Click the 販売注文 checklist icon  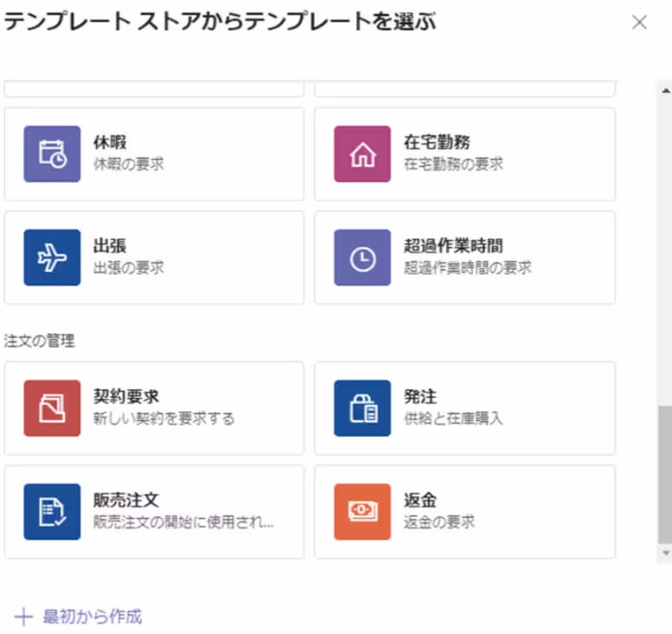pyautogui.click(x=52, y=512)
